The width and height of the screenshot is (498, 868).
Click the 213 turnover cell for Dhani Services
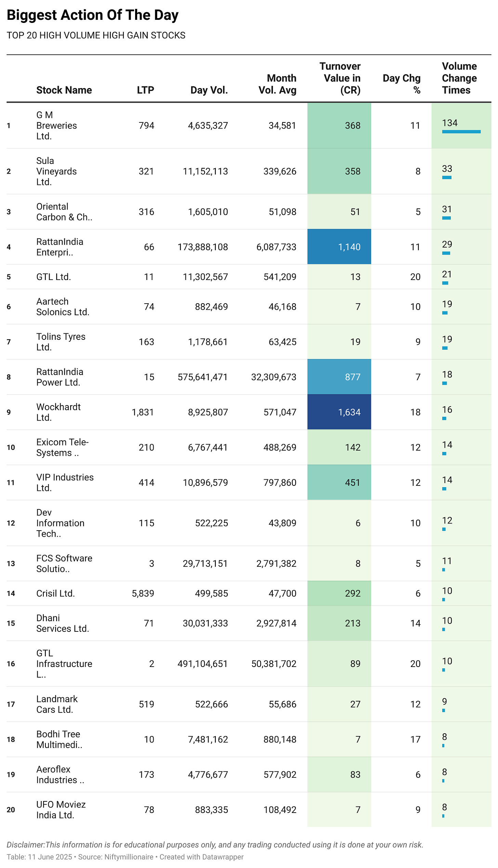339,623
